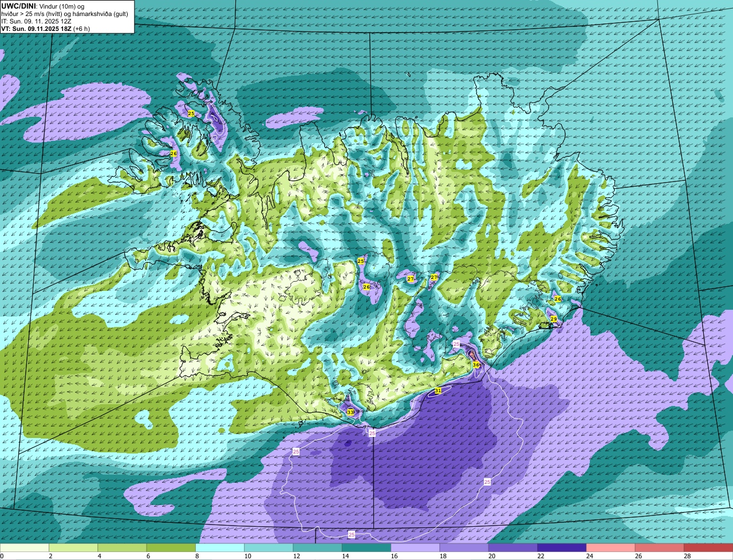Select the olive green 6–8 m/s legend swatch

(x=171, y=548)
